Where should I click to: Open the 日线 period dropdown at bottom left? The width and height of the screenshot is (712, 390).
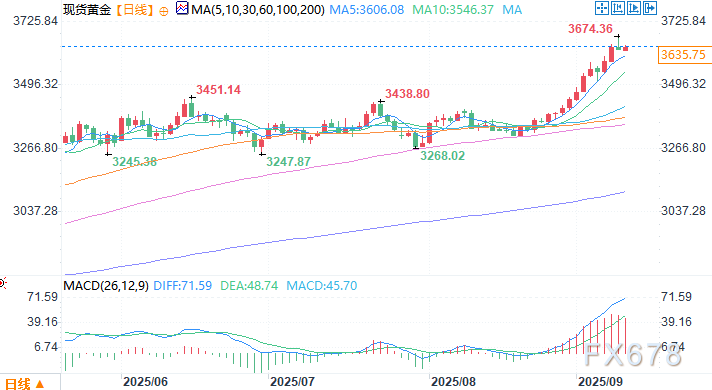point(25,384)
